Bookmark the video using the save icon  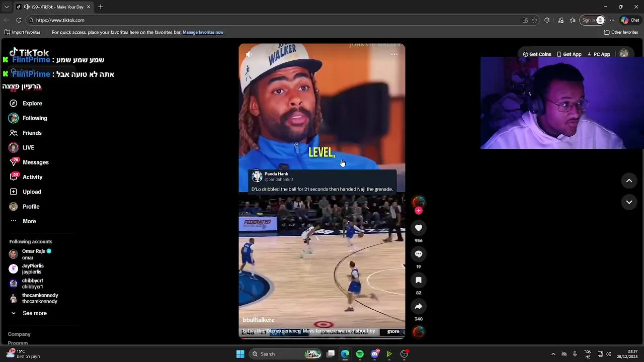418,280
